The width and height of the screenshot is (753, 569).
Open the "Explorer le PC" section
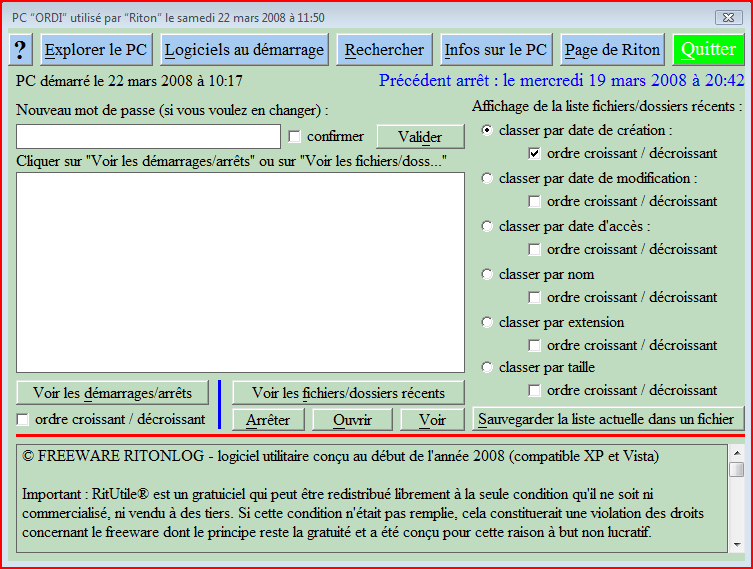97,49
